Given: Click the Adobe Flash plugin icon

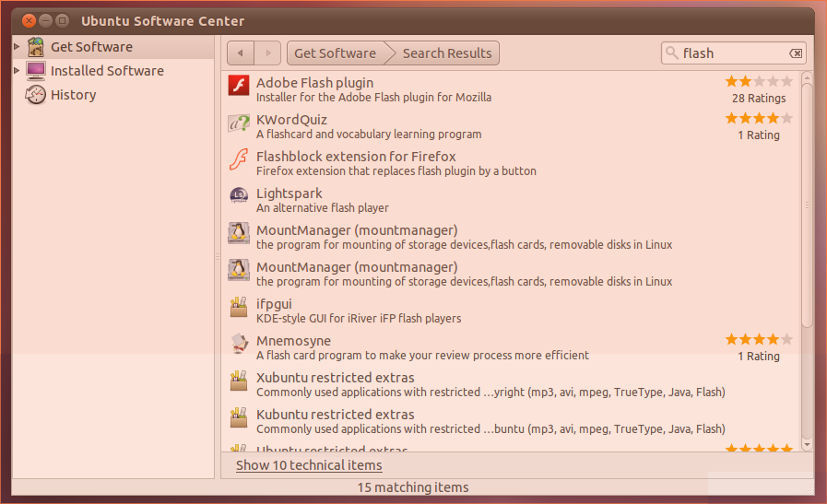Looking at the screenshot, I should click(239, 85).
